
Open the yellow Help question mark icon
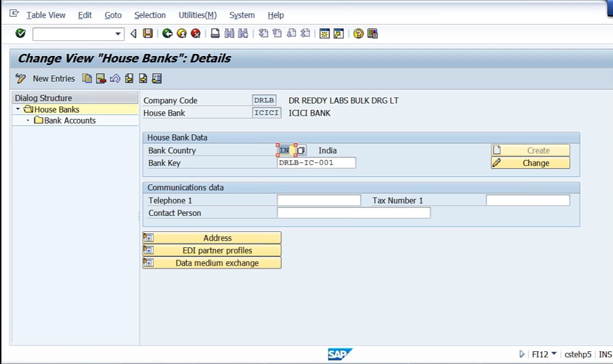(358, 34)
